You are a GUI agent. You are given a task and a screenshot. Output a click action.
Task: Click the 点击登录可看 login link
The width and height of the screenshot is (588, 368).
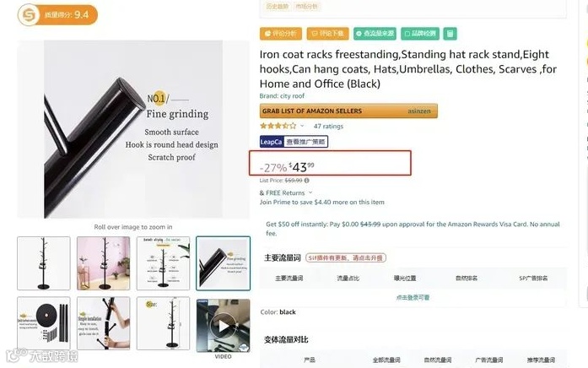click(413, 297)
